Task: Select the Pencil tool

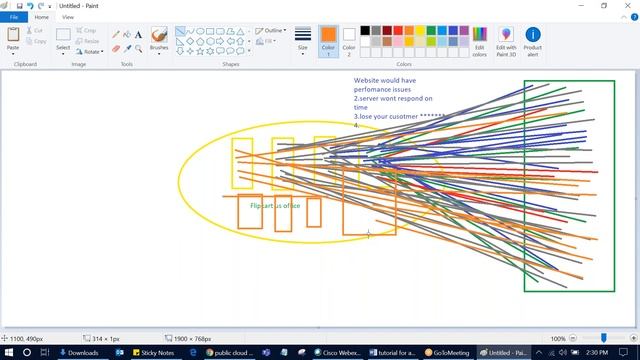Action: pyautogui.click(x=116, y=35)
